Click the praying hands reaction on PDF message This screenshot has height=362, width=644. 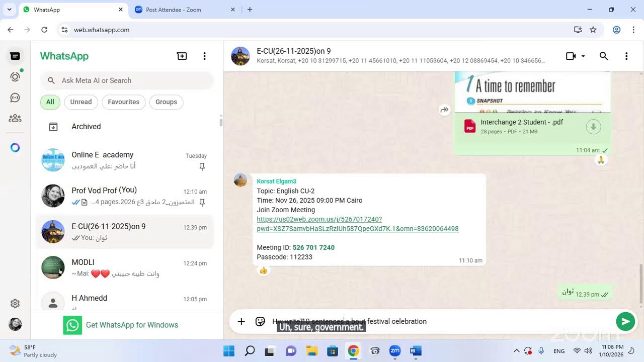601,160
